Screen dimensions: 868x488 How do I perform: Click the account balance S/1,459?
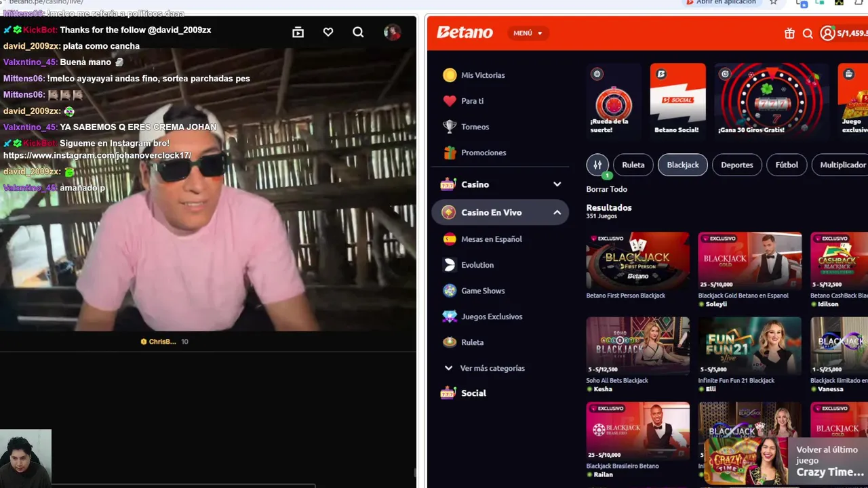click(852, 33)
